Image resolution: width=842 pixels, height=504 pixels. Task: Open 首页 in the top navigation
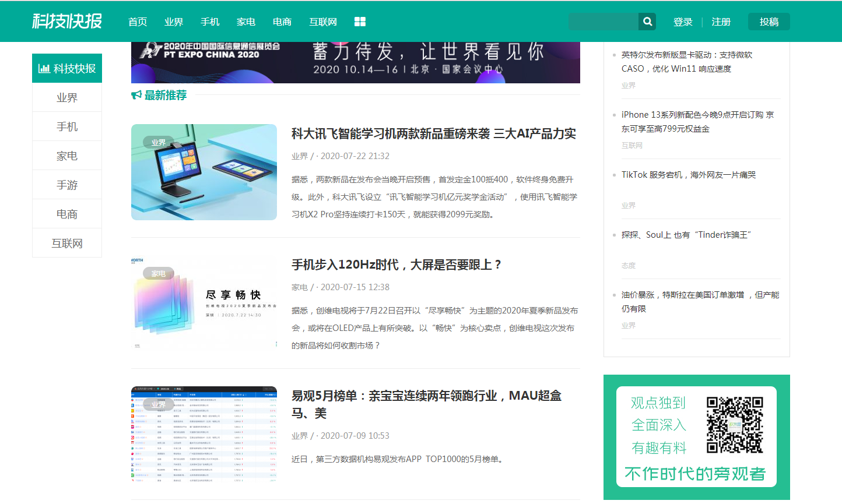[x=138, y=22]
